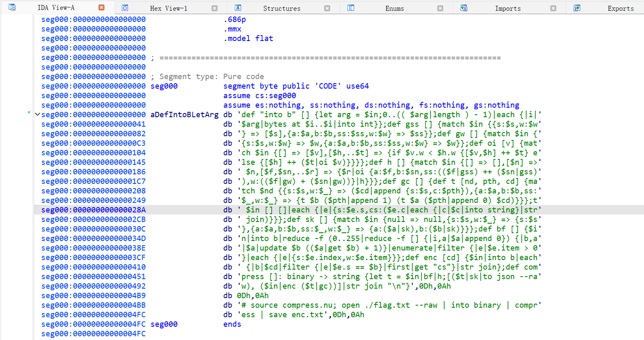Close the IDA View-A tab

pyautogui.click(x=101, y=7)
